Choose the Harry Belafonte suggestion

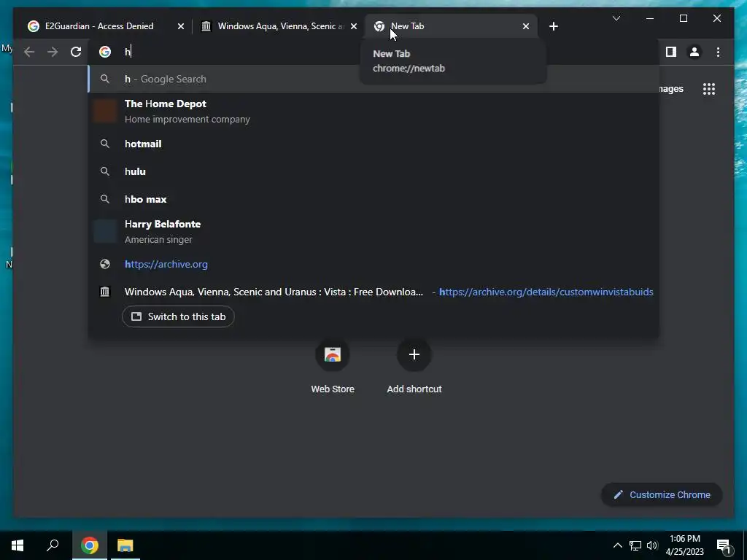(x=373, y=231)
